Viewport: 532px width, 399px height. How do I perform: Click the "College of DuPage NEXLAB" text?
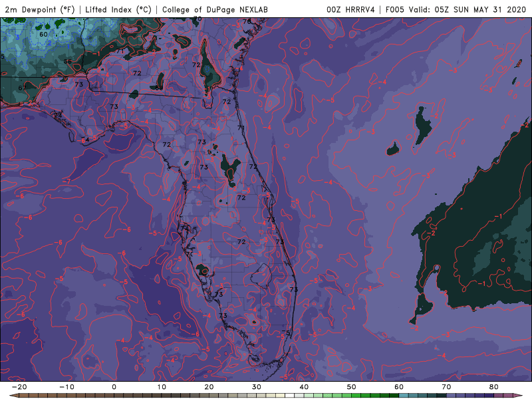[215, 9]
